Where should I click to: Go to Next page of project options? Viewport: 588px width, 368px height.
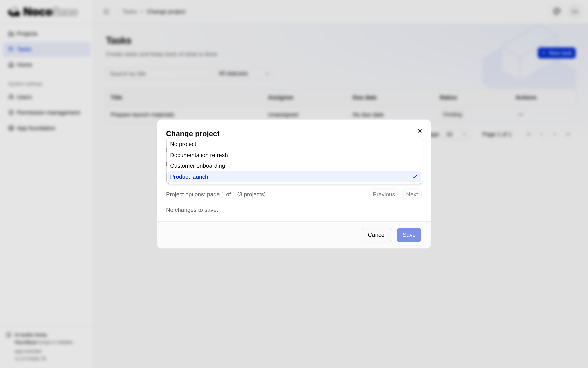pos(412,194)
